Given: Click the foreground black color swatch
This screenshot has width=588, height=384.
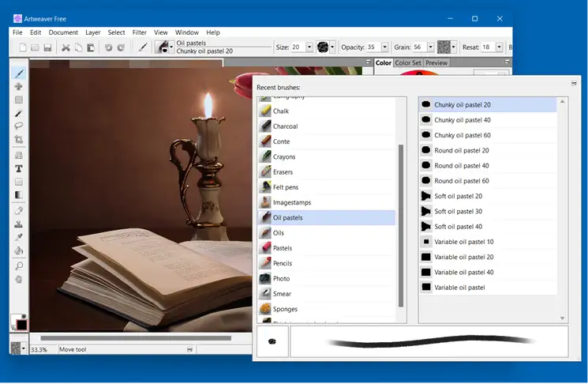Looking at the screenshot, I should pos(22,325).
